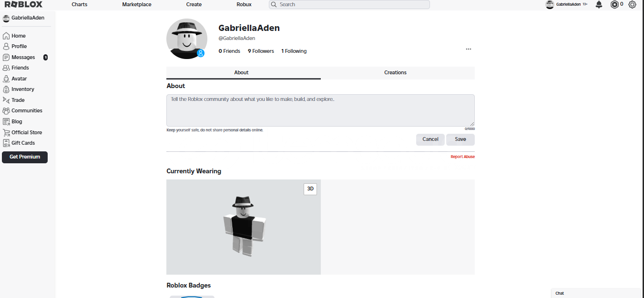Go to Home in sidebar
This screenshot has height=298, width=644.
[19, 36]
